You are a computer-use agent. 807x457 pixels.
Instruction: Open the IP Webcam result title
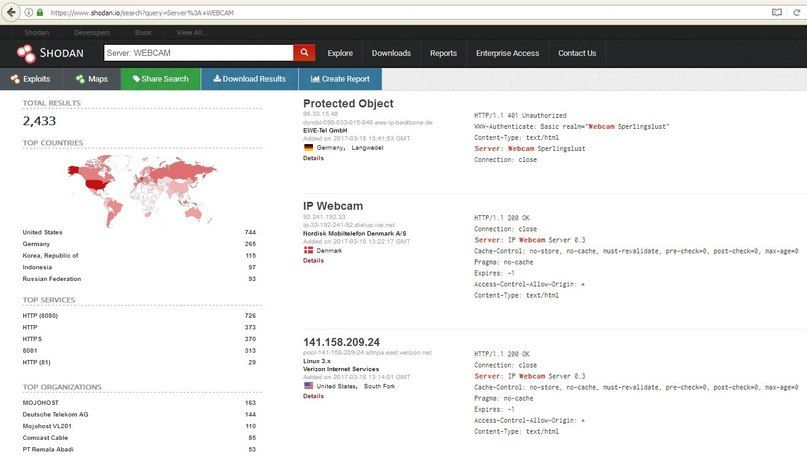[x=333, y=205]
